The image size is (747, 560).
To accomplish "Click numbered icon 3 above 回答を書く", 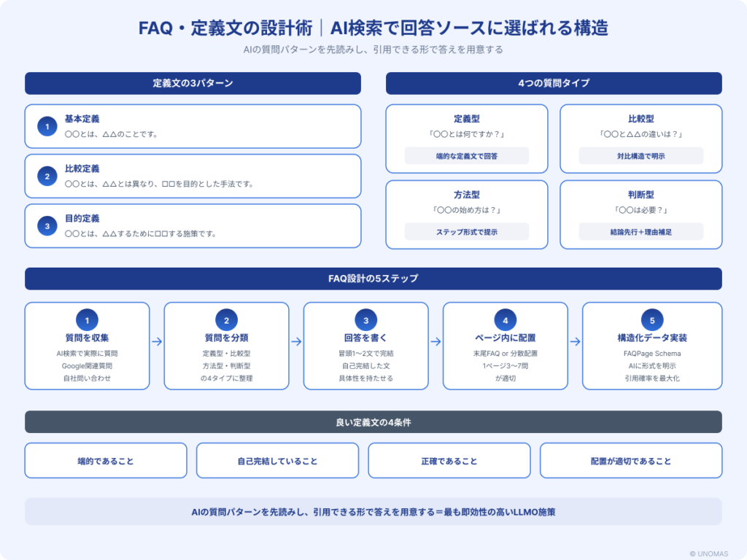I will [x=365, y=320].
